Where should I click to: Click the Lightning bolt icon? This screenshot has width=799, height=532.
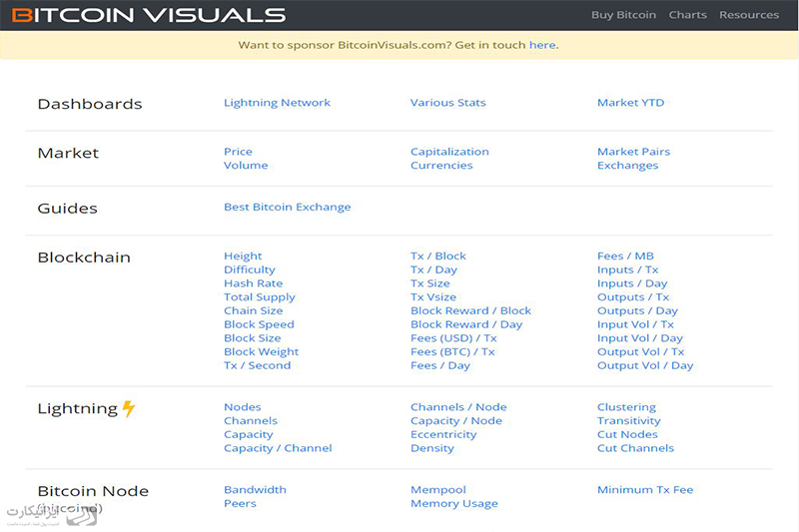129,409
